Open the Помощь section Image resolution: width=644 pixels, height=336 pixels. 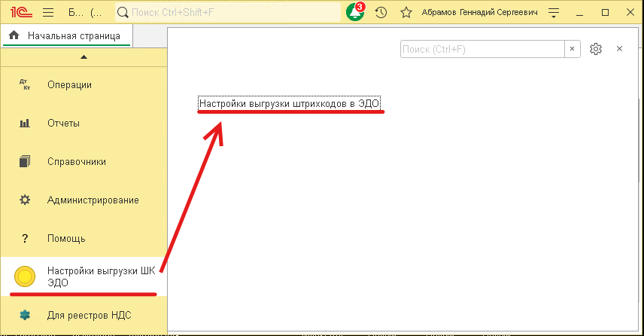(x=84, y=239)
